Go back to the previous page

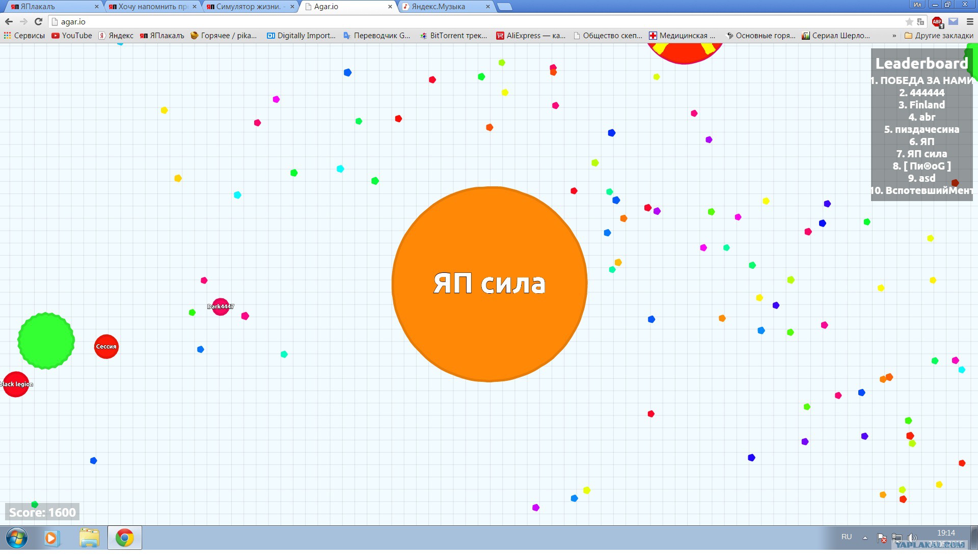coord(9,21)
